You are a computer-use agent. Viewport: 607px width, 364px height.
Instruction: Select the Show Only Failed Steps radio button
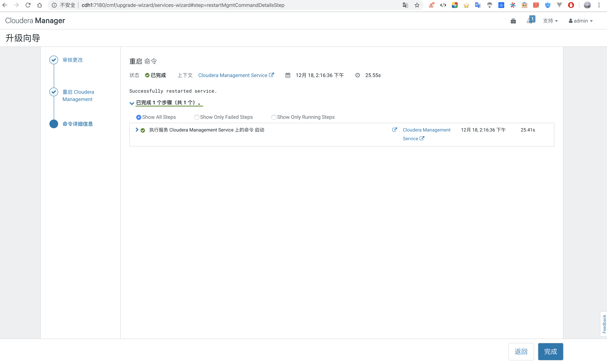[197, 117]
